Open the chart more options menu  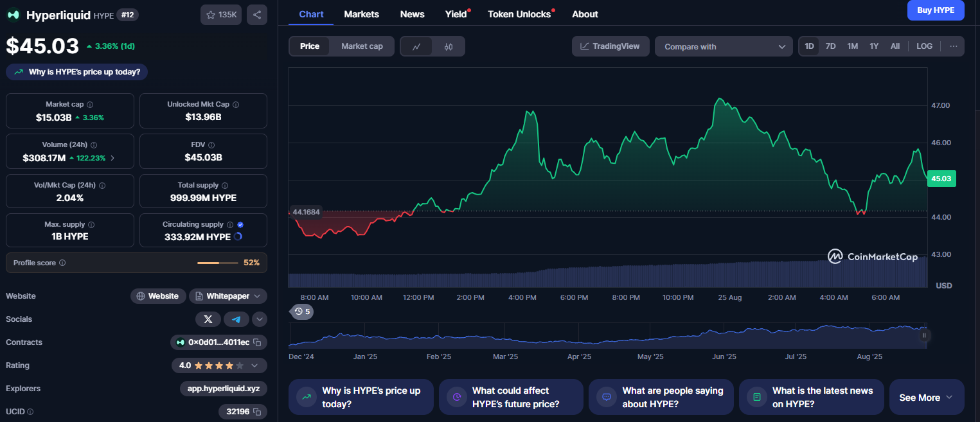click(x=953, y=46)
